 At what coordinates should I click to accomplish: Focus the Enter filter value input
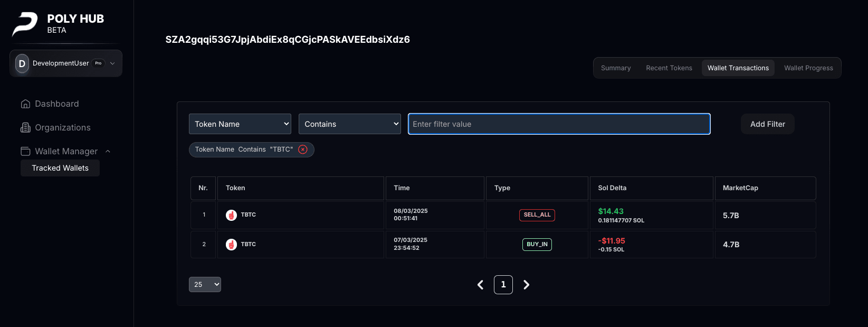click(559, 124)
